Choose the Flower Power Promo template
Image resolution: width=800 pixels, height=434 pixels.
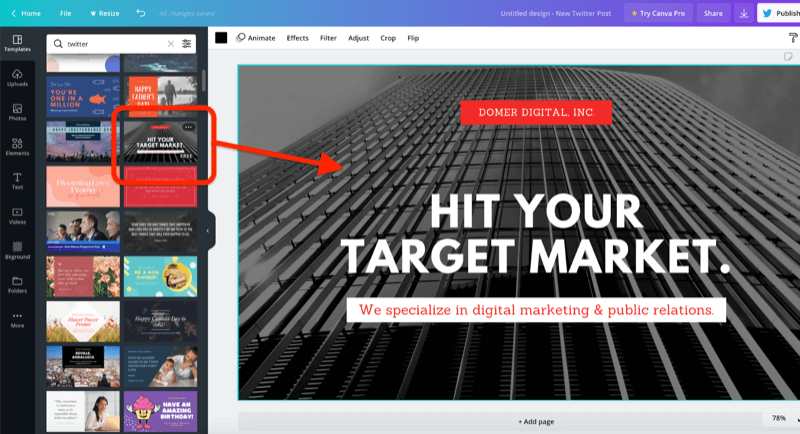pos(83,321)
